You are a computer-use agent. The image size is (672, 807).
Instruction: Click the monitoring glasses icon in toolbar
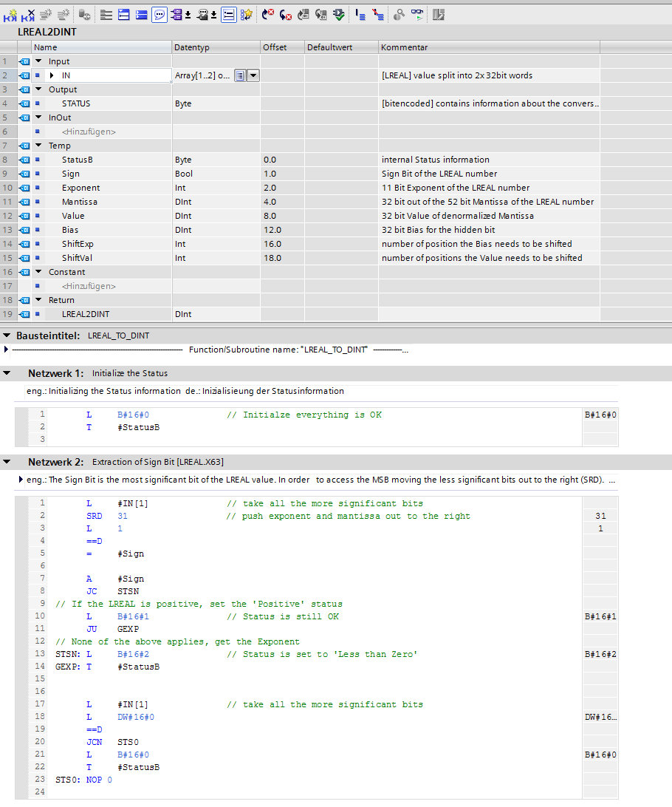click(418, 14)
